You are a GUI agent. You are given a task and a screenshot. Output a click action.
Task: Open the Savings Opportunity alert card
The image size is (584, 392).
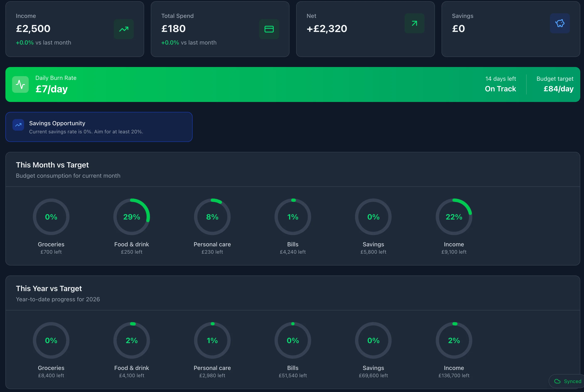[99, 127]
